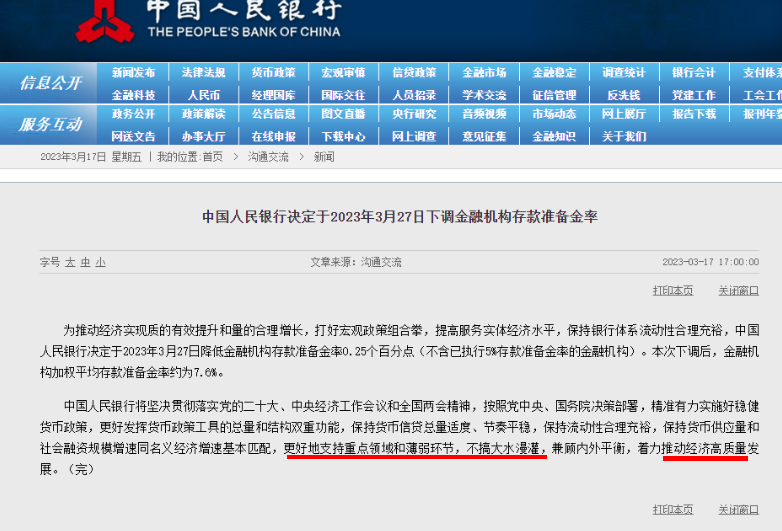Image resolution: width=782 pixels, height=531 pixels.
Task: Open the 公告信息 menu item
Action: click(273, 114)
